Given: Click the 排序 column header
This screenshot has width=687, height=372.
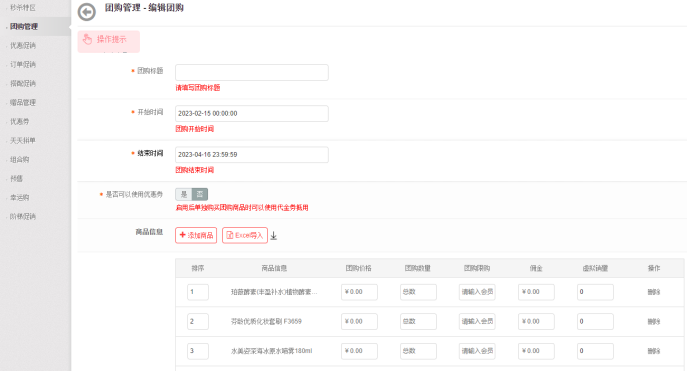Looking at the screenshot, I should (198, 268).
